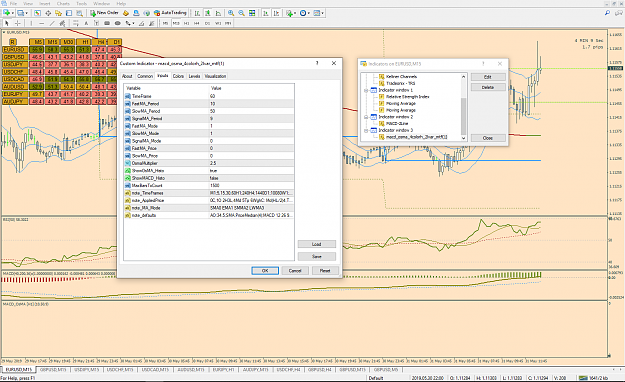Toggle the Navigator panel icon
The height and width of the screenshot is (382, 625).
point(58,13)
